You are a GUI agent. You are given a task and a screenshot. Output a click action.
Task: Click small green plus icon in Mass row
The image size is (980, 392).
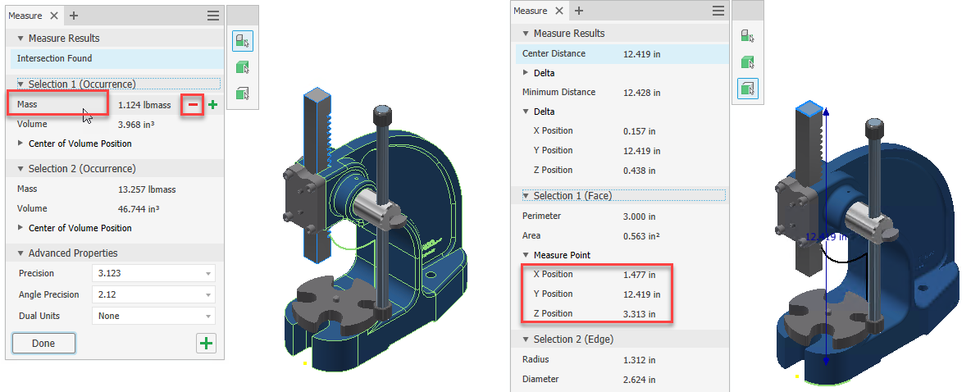point(212,105)
